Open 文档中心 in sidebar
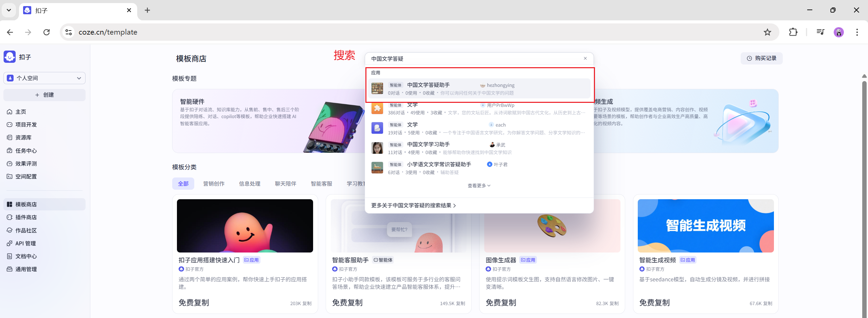Image resolution: width=868 pixels, height=318 pixels. [44, 256]
